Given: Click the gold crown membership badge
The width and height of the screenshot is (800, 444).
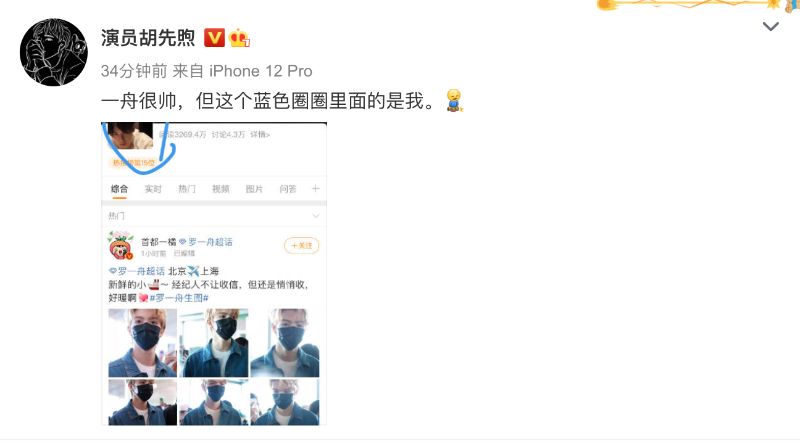Looking at the screenshot, I should tap(239, 38).
